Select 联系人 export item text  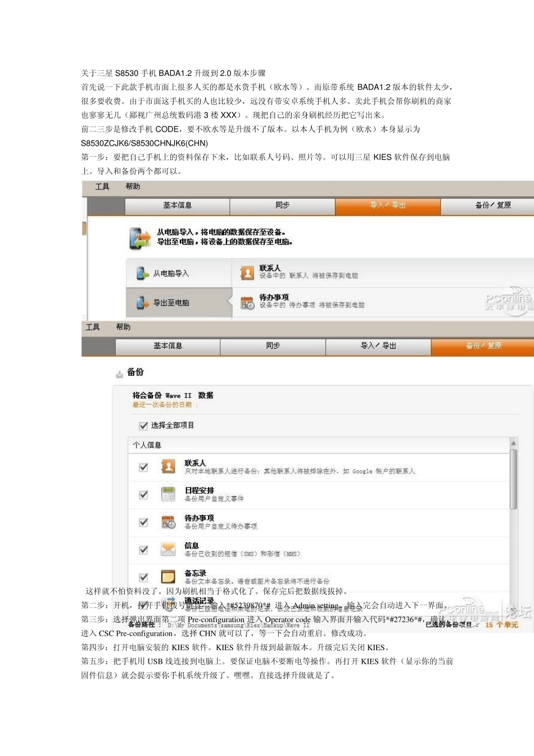[309, 272]
